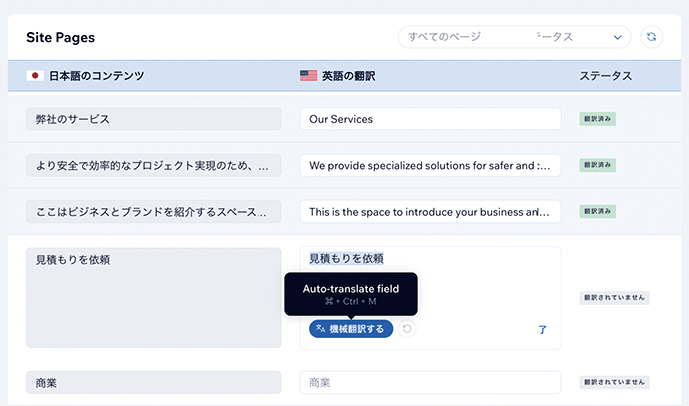Click the refresh icon beside the page filter
This screenshot has width=689, height=406.
652,37
